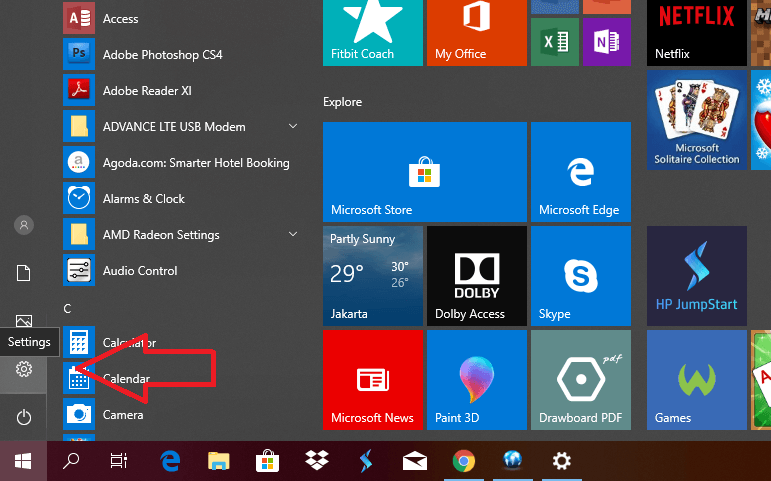Viewport: 771px width, 481px height.
Task: Click the Power button icon
Action: (24, 417)
